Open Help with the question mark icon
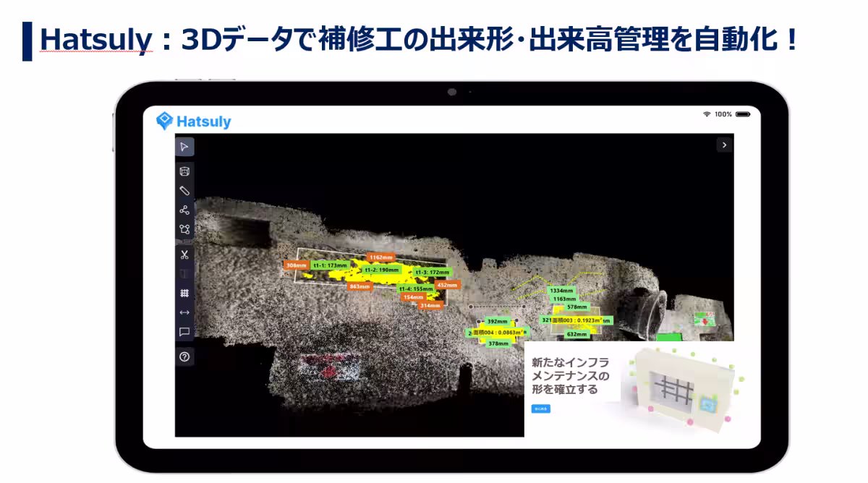 pyautogui.click(x=185, y=356)
